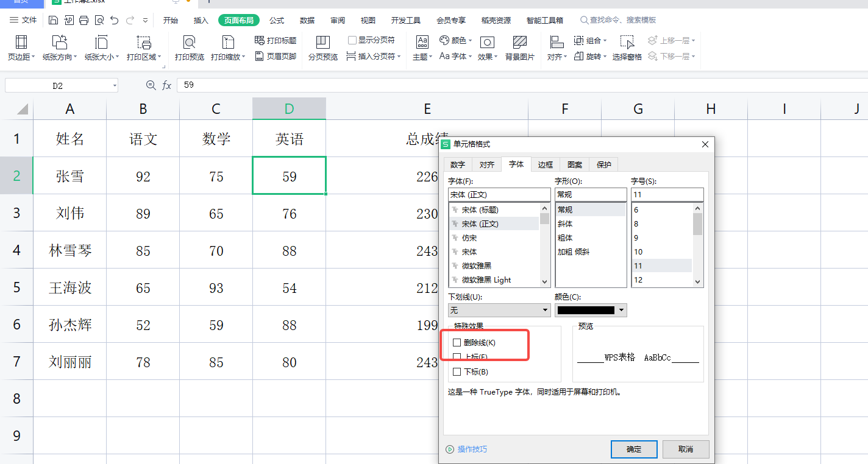Click the 打印缩放 print scaling icon
This screenshot has width=868, height=464.
click(x=228, y=43)
